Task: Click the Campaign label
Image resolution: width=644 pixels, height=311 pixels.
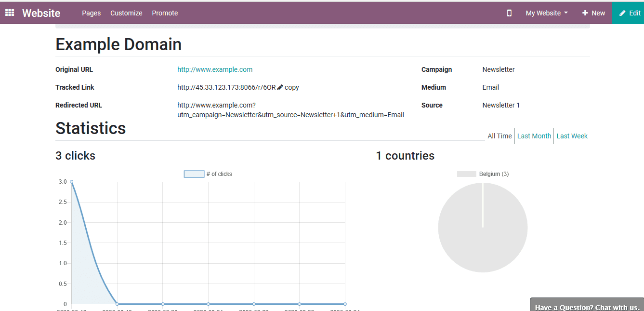Action: [436, 69]
